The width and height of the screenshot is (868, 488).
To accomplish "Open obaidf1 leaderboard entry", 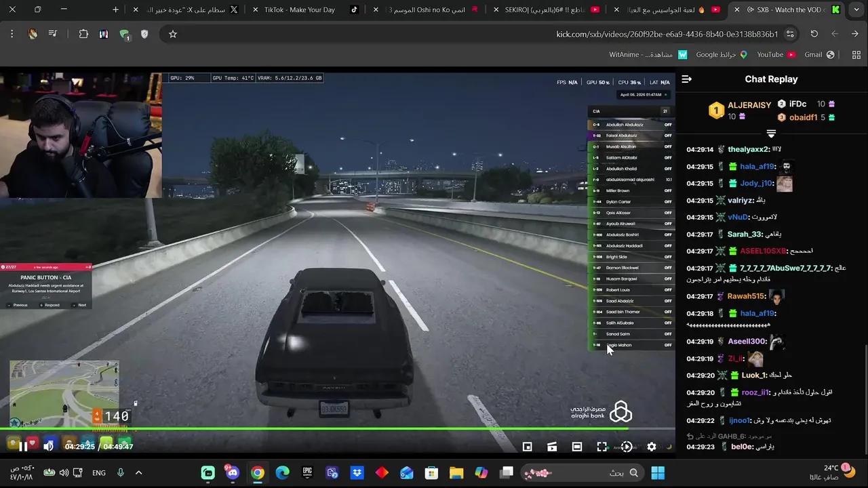I will pyautogui.click(x=804, y=117).
